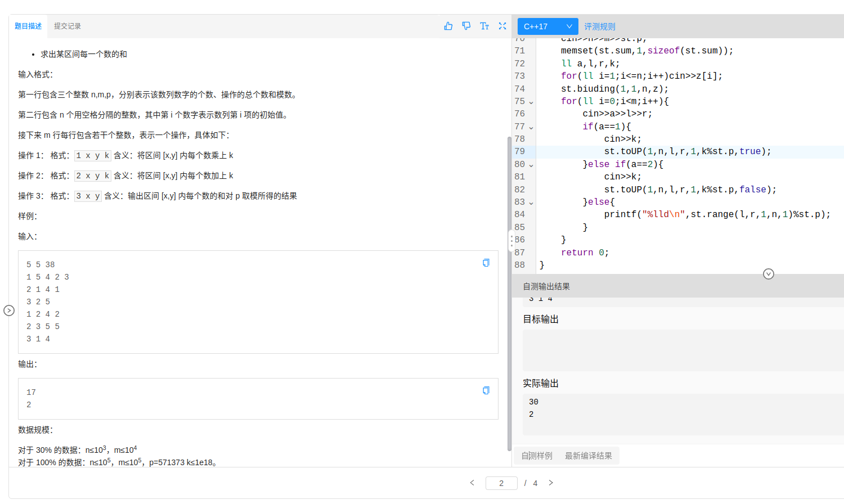Copy the sample input block
Screen dimensions: 844x504
pyautogui.click(x=486, y=263)
